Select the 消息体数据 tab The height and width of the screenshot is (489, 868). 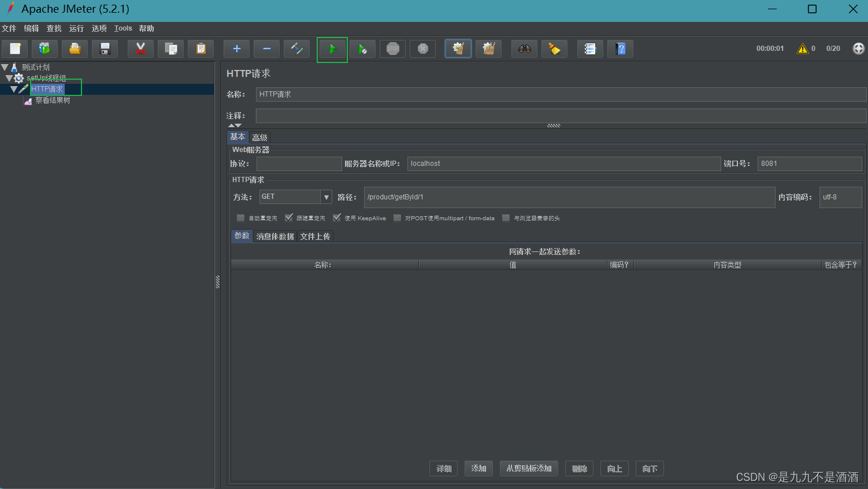(275, 236)
